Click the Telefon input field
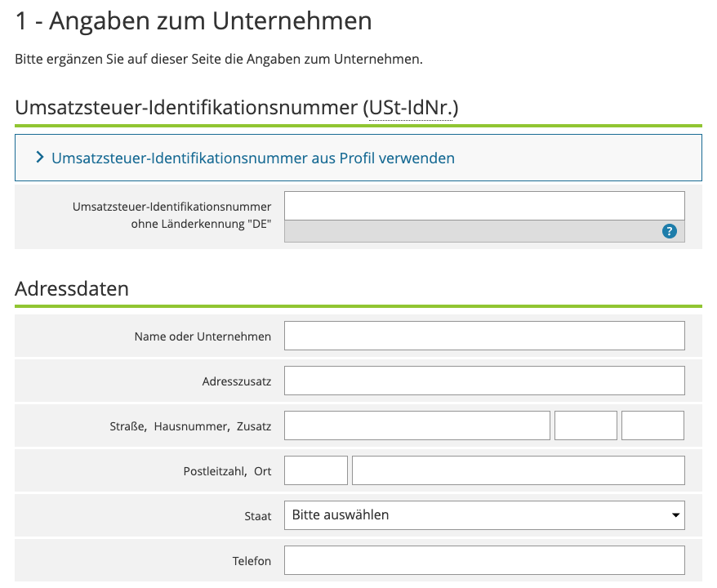The width and height of the screenshot is (717, 588). (x=484, y=559)
